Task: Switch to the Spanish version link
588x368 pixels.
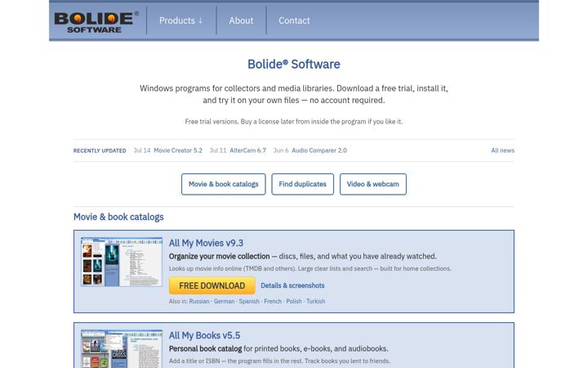Action: coord(249,301)
